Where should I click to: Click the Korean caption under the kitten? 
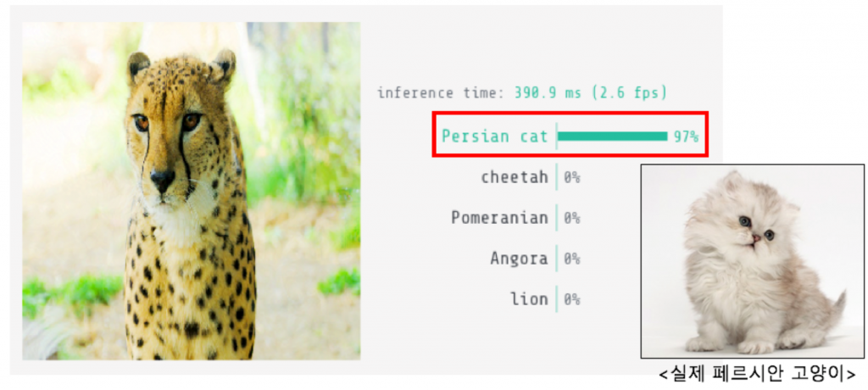(756, 374)
